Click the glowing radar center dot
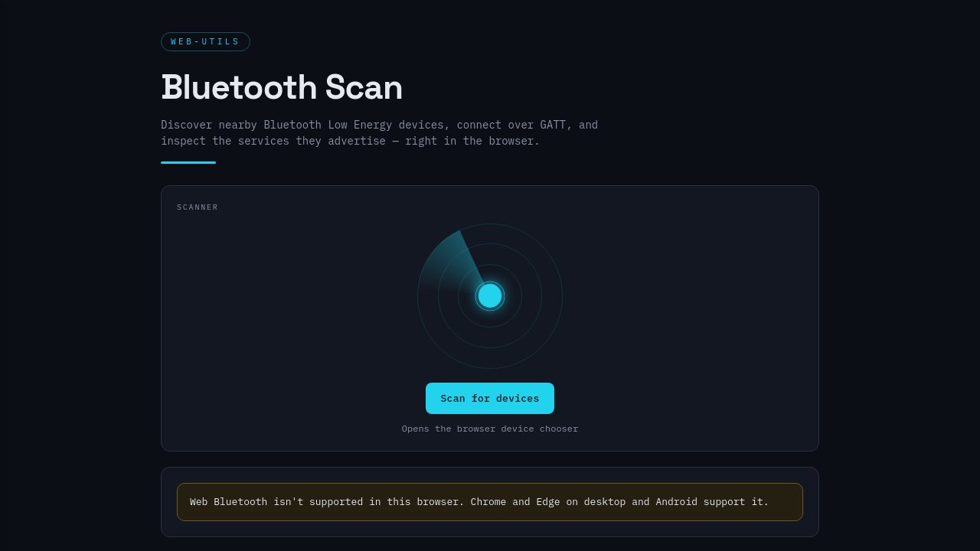 490,295
